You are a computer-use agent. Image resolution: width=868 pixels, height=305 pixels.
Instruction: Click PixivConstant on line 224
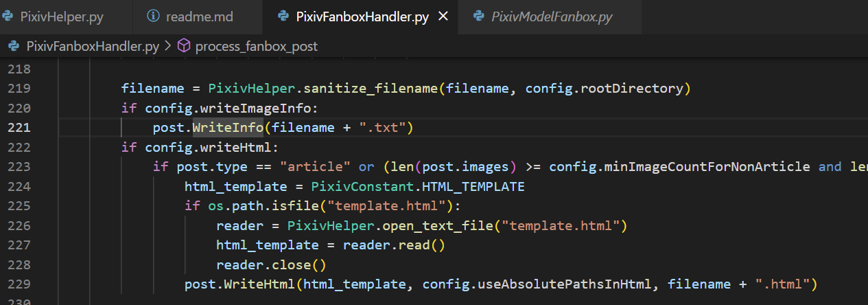click(363, 187)
